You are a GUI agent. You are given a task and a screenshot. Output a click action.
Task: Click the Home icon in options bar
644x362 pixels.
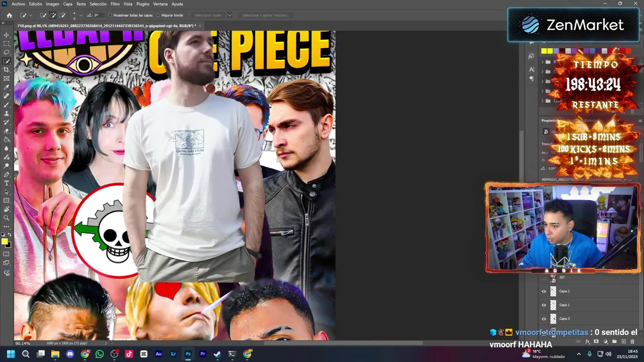pos(9,15)
